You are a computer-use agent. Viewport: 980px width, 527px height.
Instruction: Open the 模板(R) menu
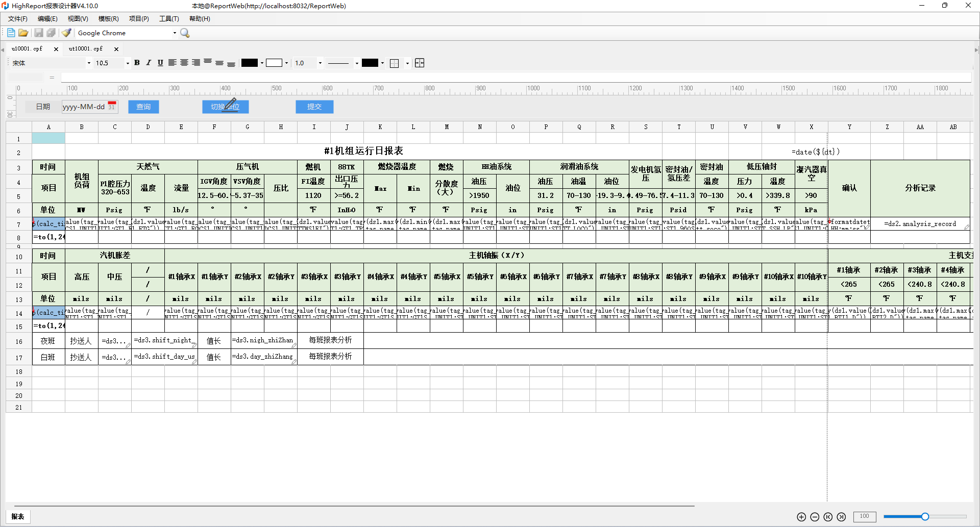coord(109,19)
